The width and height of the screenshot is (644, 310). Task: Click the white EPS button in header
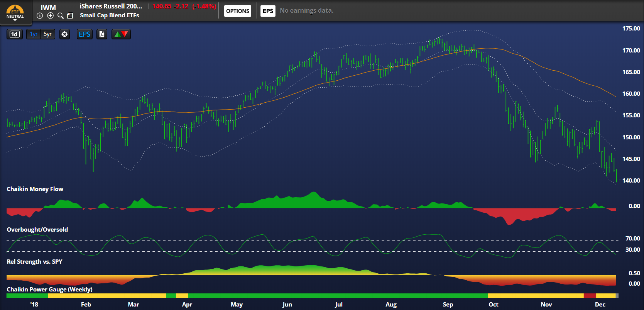[x=268, y=11]
